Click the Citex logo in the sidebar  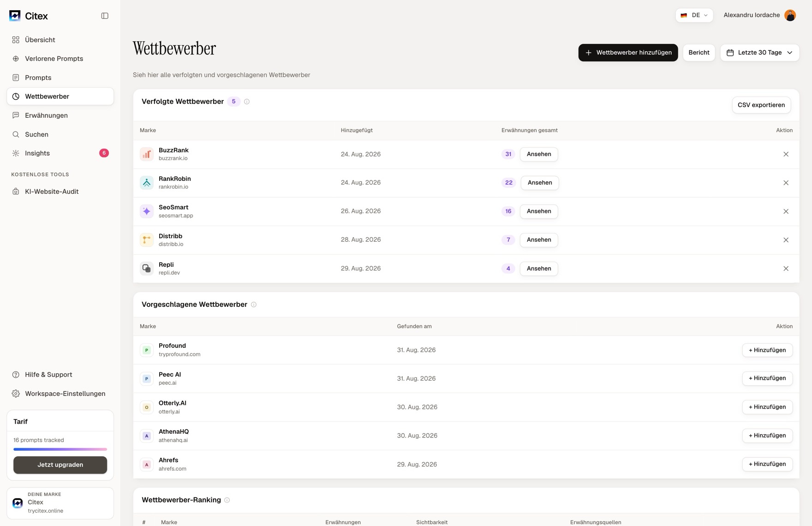29,16
